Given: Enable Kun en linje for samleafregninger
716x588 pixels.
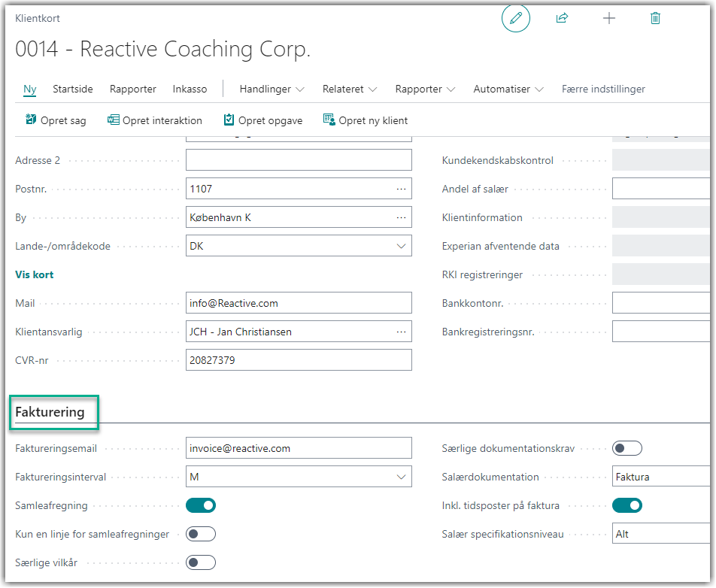Looking at the screenshot, I should pyautogui.click(x=201, y=534).
